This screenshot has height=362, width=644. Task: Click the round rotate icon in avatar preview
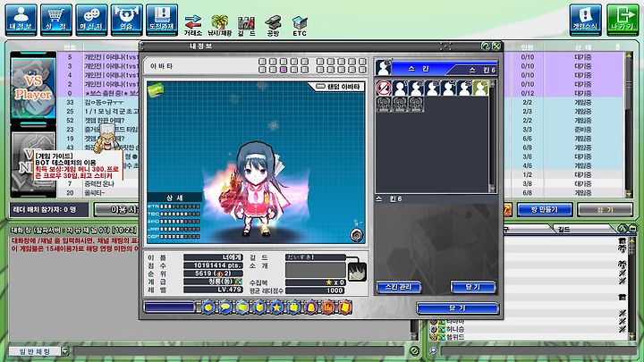357,235
